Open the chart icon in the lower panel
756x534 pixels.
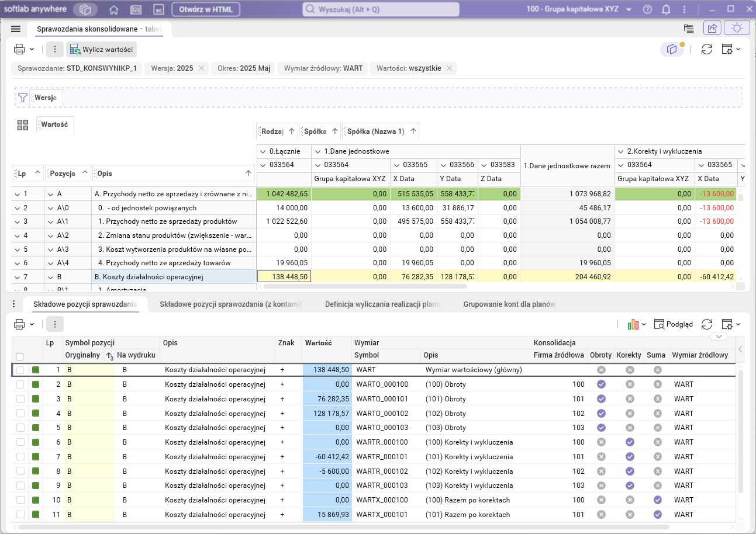click(x=633, y=324)
